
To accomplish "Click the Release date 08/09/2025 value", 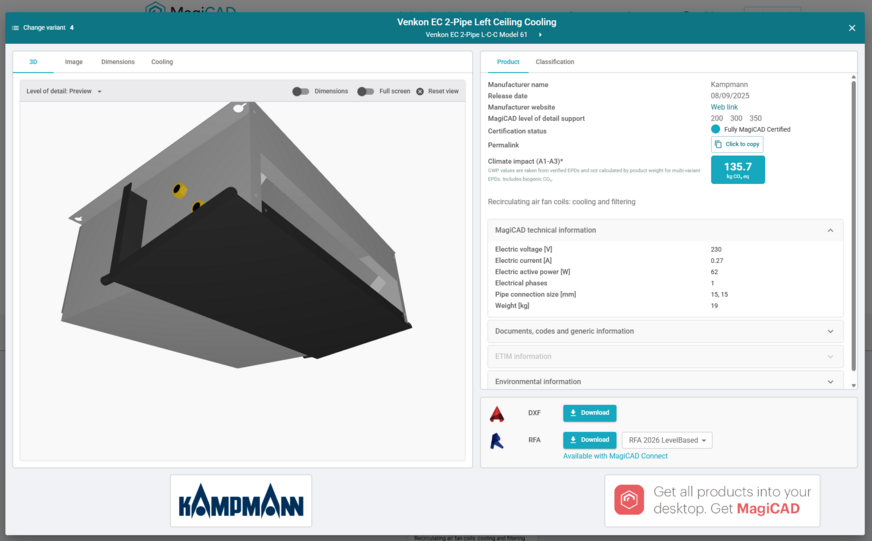I will pyautogui.click(x=730, y=96).
